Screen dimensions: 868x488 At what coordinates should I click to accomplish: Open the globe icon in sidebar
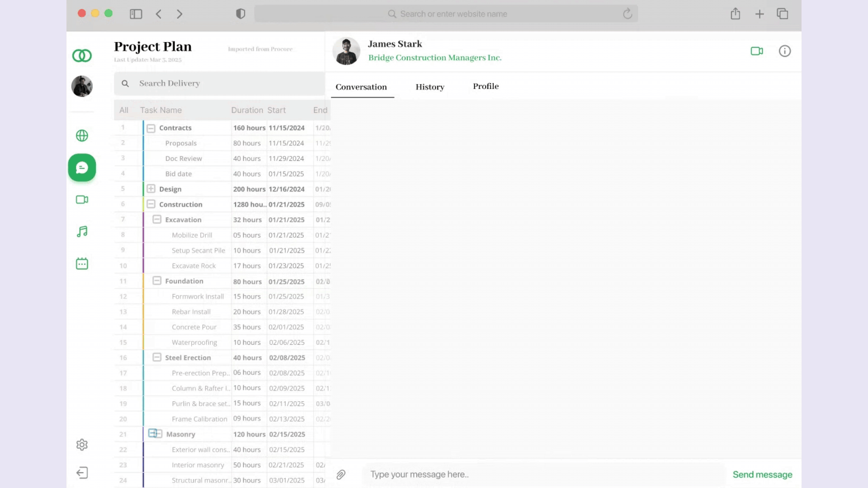[82, 136]
